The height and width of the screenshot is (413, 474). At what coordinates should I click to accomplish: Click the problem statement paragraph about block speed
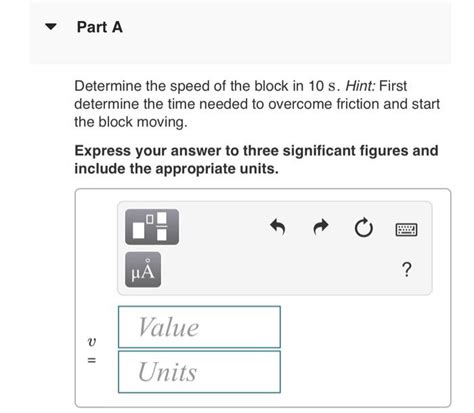pos(257,104)
